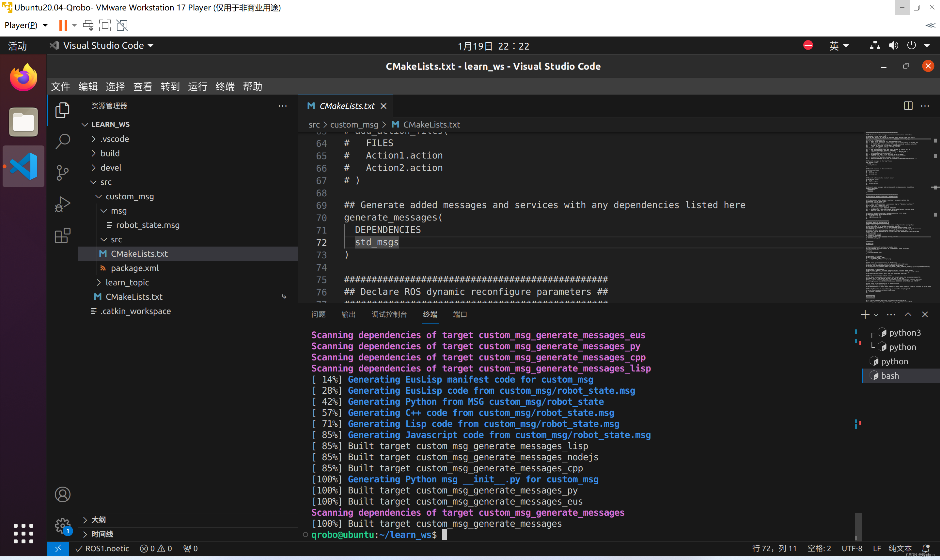Open Files manager from the Ubuntu dock
Viewport: 940px width, 560px height.
point(23,122)
